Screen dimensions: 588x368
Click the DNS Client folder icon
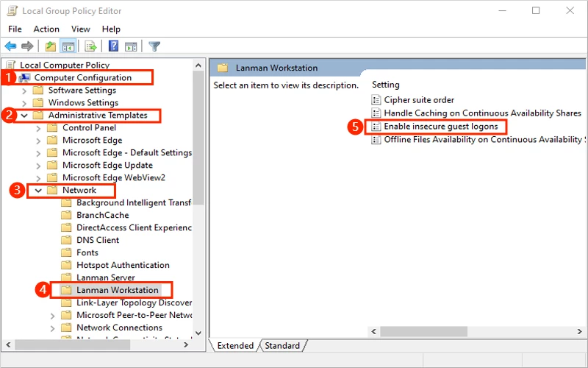[66, 240]
